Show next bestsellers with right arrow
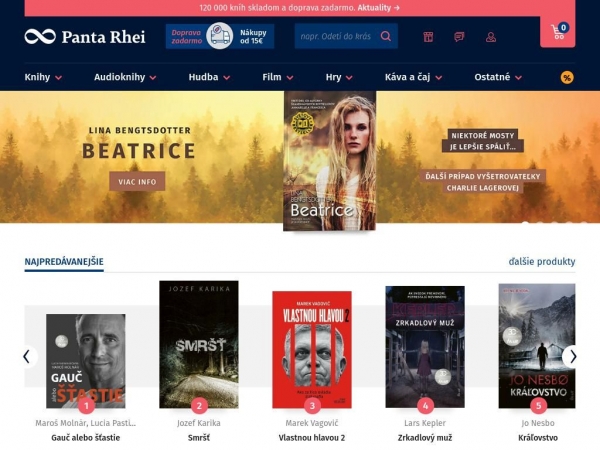This screenshot has width=600, height=450. tap(570, 356)
